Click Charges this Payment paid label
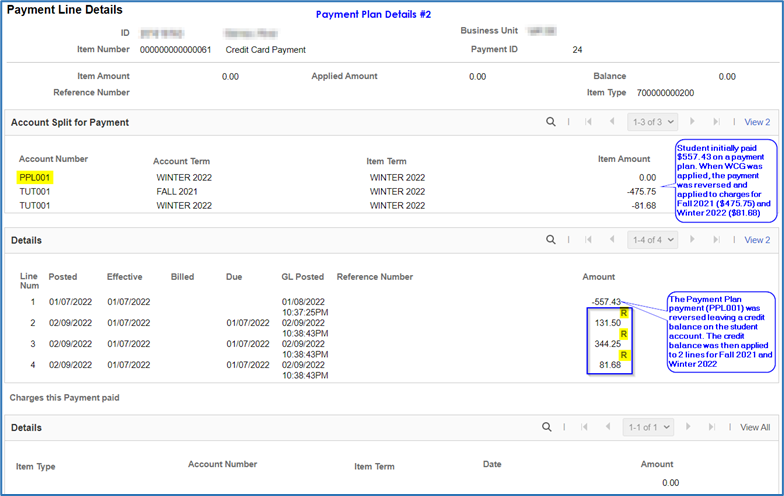Viewport: 784px width, 496px height. point(64,398)
